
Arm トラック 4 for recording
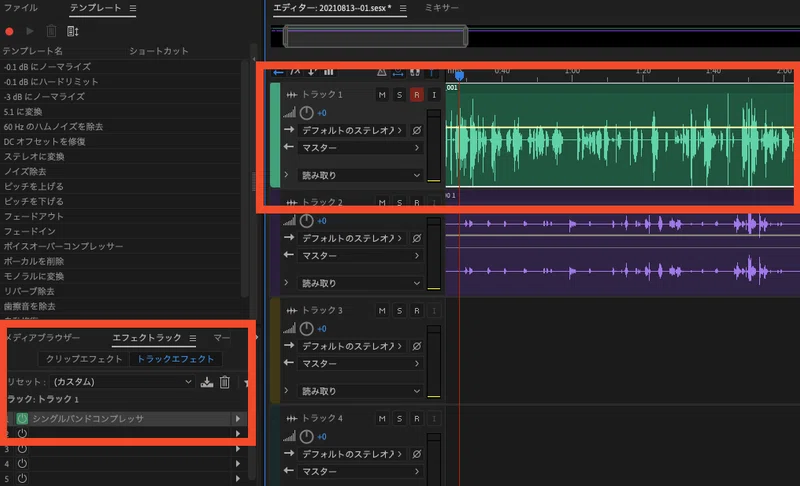[x=416, y=419]
